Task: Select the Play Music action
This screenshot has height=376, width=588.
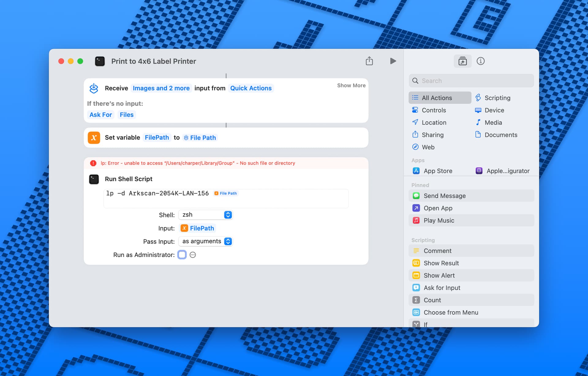Action: pyautogui.click(x=471, y=220)
